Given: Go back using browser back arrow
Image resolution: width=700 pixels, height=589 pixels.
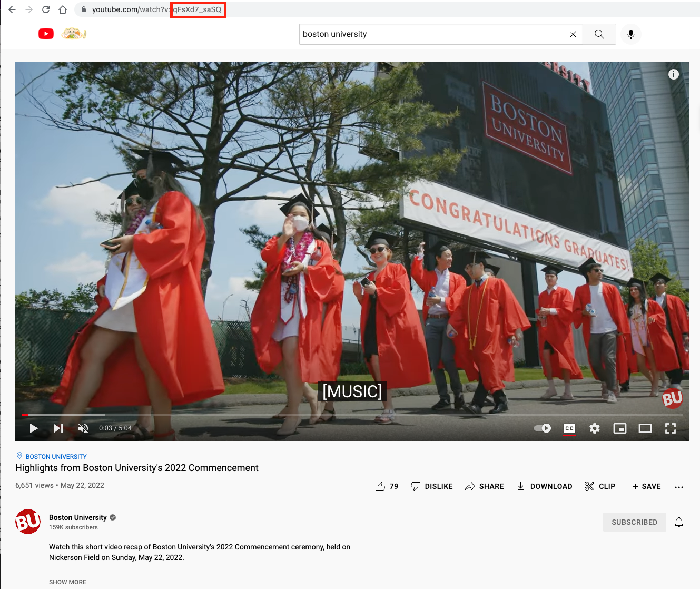Looking at the screenshot, I should [x=12, y=9].
